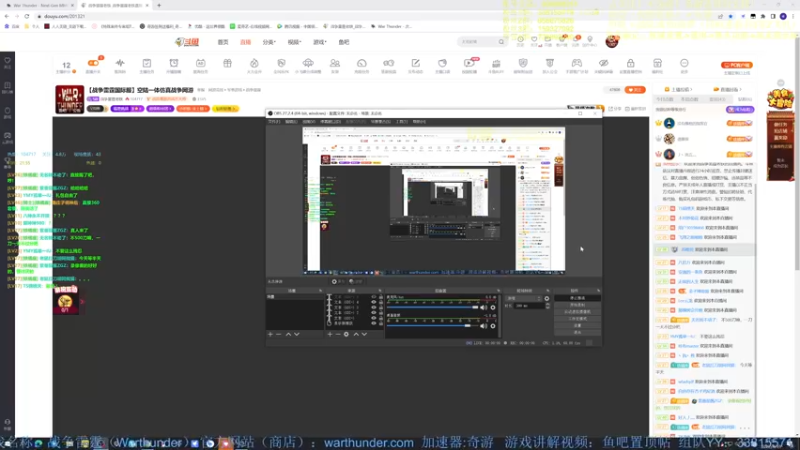Screen dimensions: 800x450
Task: Click exit button at bottom of OBS controls
Action: pos(578,332)
